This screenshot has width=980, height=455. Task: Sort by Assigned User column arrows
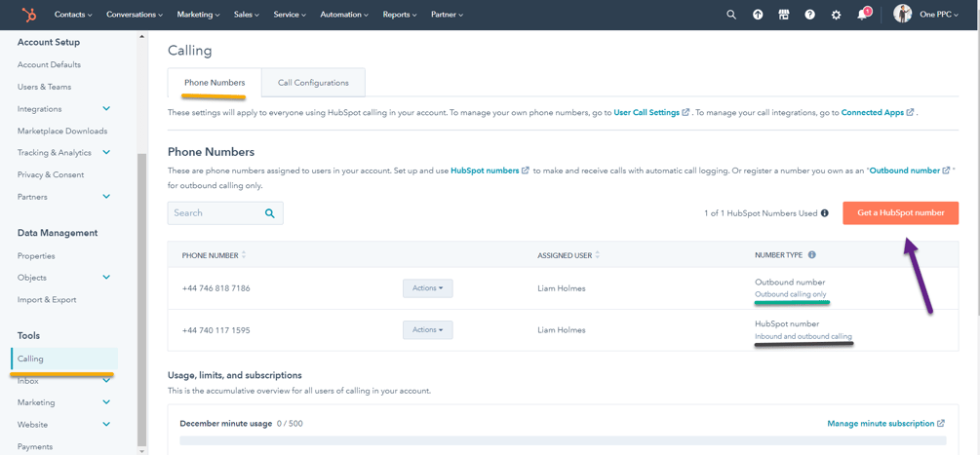tap(598, 254)
